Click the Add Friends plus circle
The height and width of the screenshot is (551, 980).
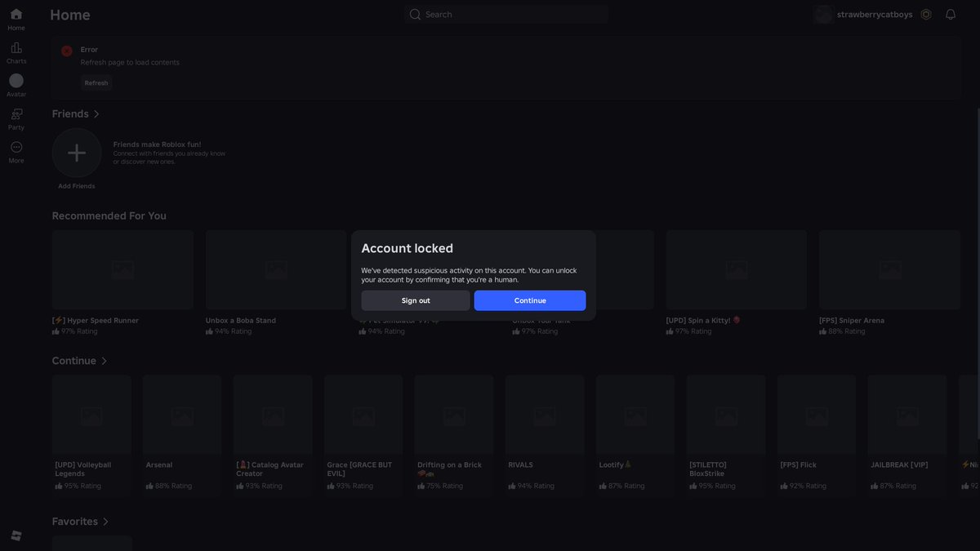(77, 153)
